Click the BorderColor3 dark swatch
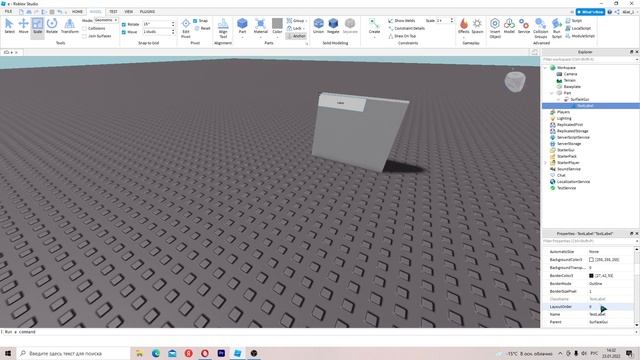Screen dimensions: 640x360 [x=591, y=276]
